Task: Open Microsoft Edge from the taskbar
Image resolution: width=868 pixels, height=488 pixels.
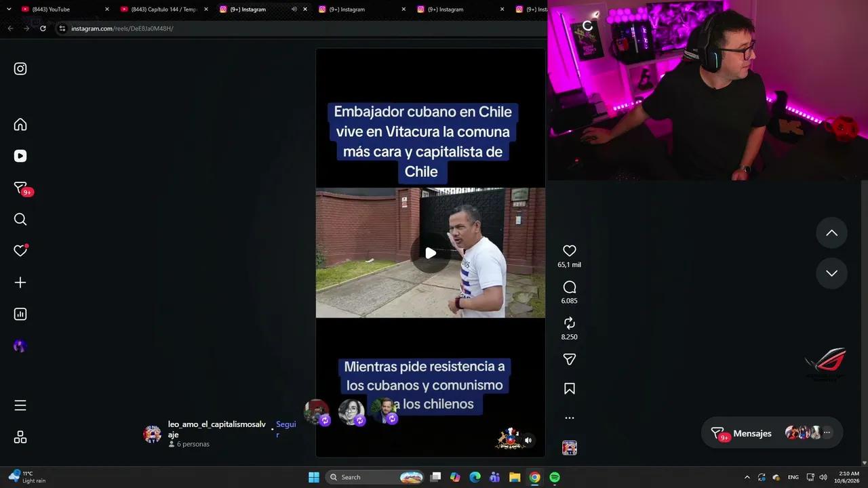Action: (475, 477)
